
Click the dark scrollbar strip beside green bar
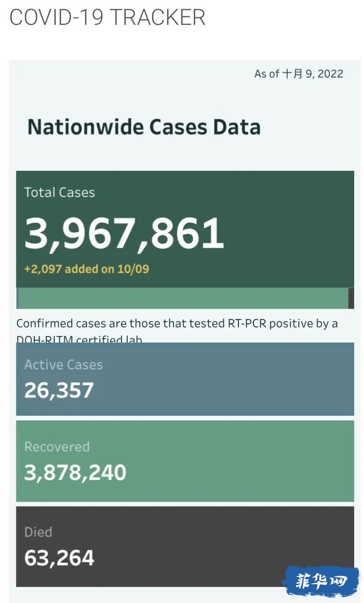(x=351, y=298)
